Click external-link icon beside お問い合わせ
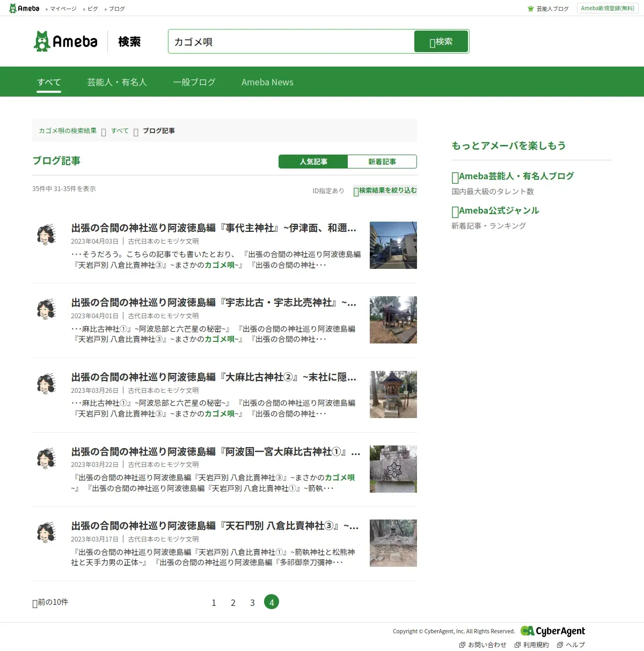This screenshot has width=644, height=651. pos(462,645)
